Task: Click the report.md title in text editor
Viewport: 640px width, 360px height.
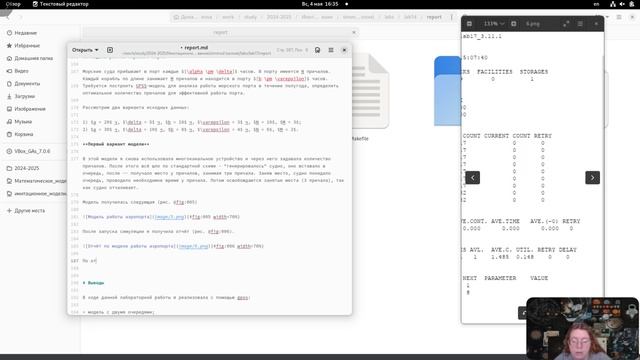Action: (x=195, y=47)
